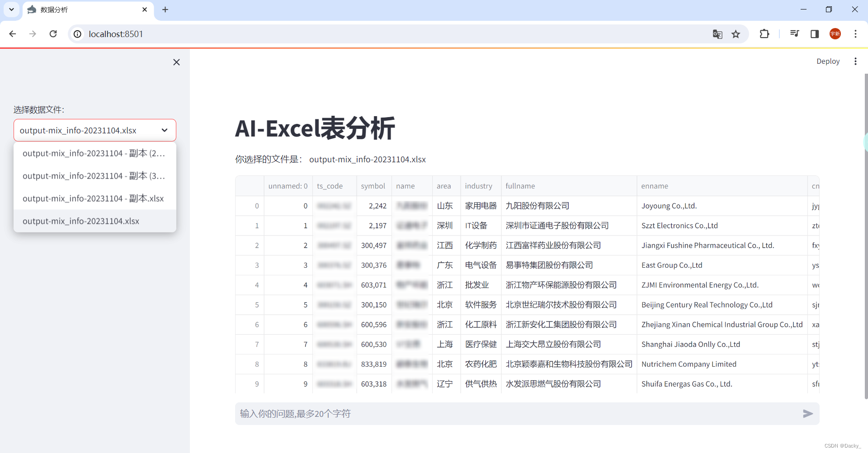Open the browser side panel icon
The image size is (868, 453).
[x=815, y=34]
